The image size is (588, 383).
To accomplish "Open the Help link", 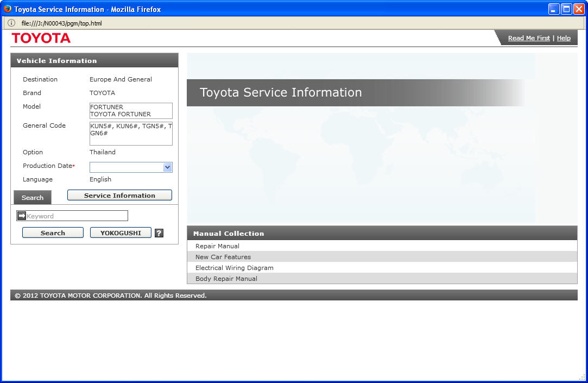I will [564, 38].
